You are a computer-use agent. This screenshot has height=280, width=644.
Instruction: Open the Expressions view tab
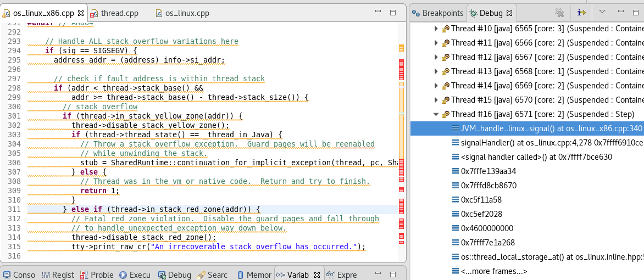click(x=342, y=275)
